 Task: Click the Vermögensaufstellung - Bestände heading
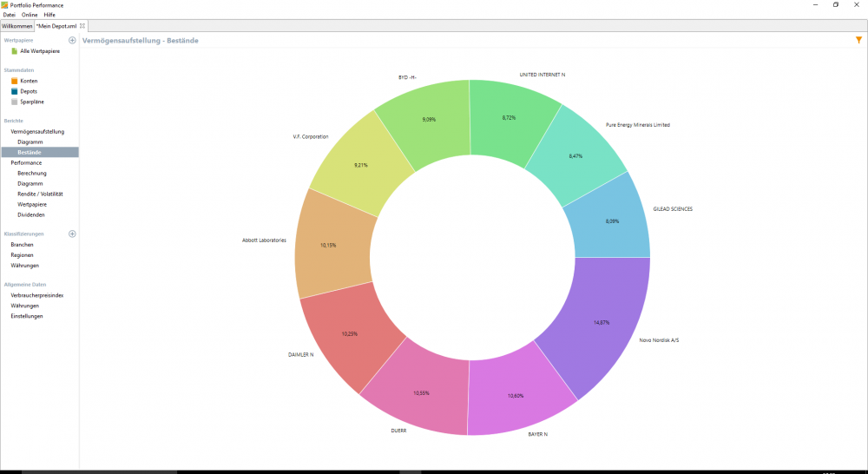click(x=140, y=41)
